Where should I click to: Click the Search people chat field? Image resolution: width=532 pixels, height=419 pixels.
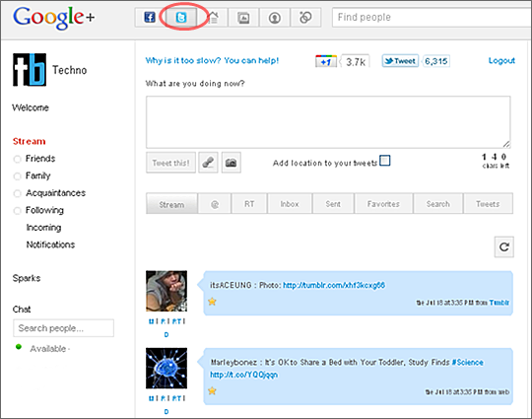(63, 328)
